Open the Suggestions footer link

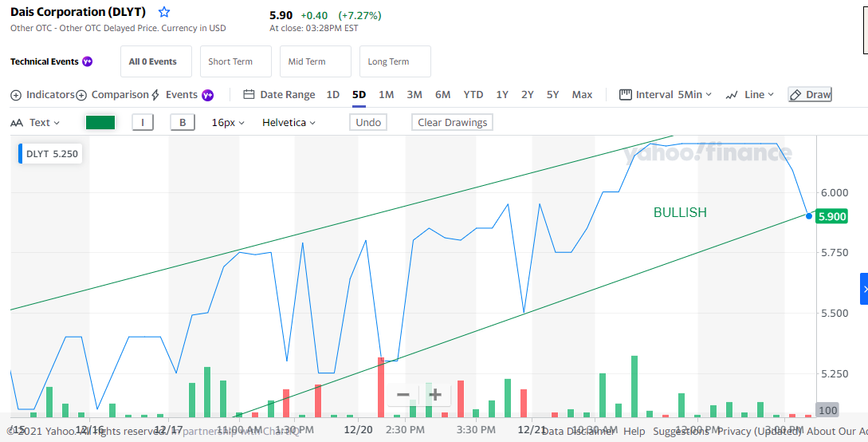[681, 431]
